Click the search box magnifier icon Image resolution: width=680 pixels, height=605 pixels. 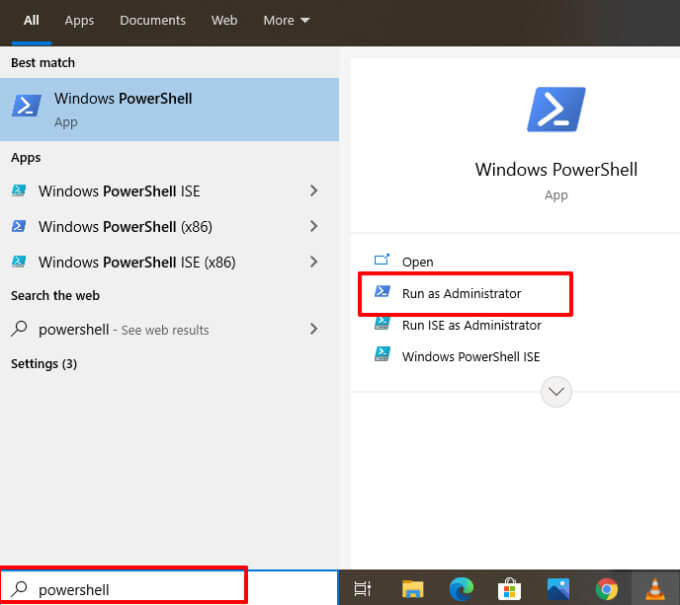19,589
